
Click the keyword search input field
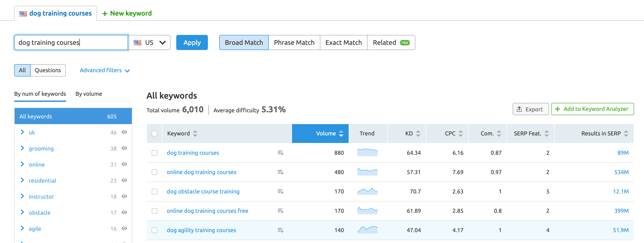pyautogui.click(x=71, y=42)
